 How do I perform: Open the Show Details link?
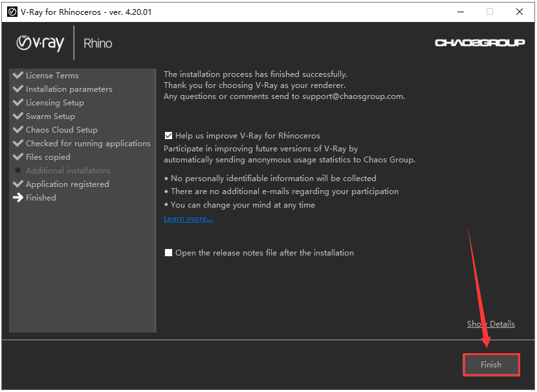[491, 324]
